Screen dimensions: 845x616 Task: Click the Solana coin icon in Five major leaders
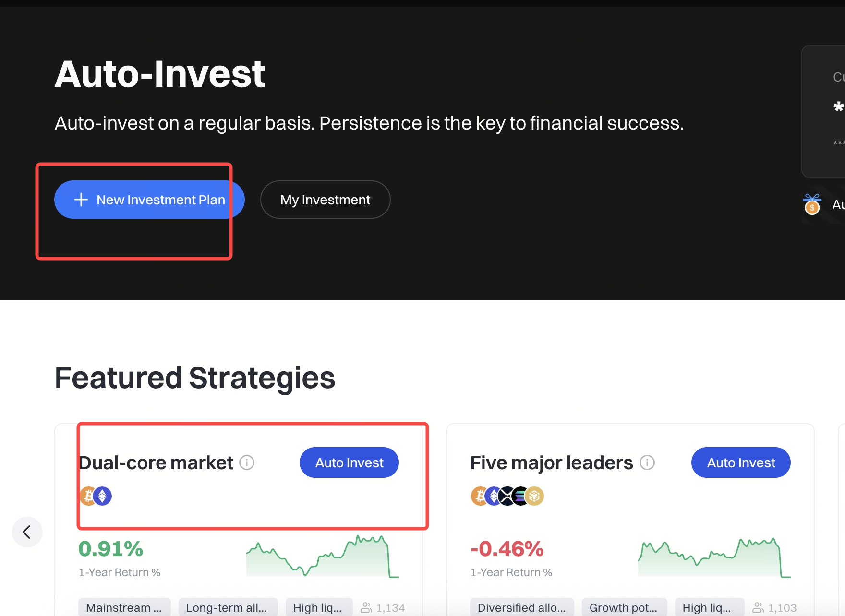(x=520, y=496)
